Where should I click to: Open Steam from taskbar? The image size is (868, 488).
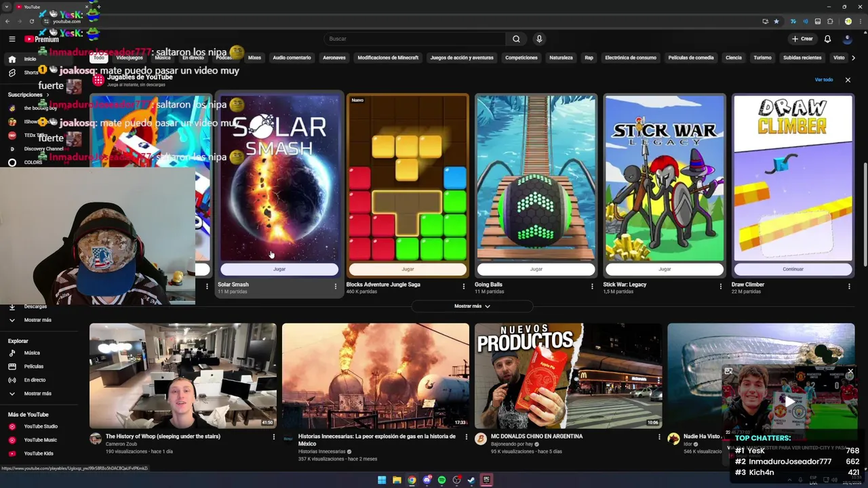(471, 480)
